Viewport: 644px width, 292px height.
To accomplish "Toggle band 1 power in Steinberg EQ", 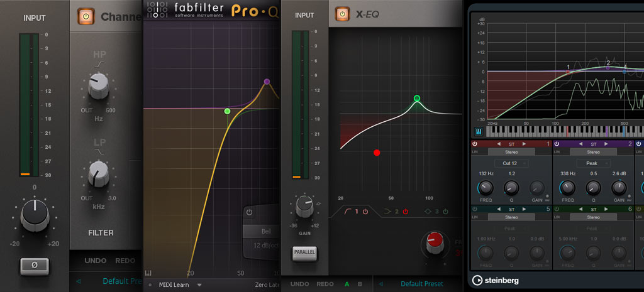I will point(475,144).
